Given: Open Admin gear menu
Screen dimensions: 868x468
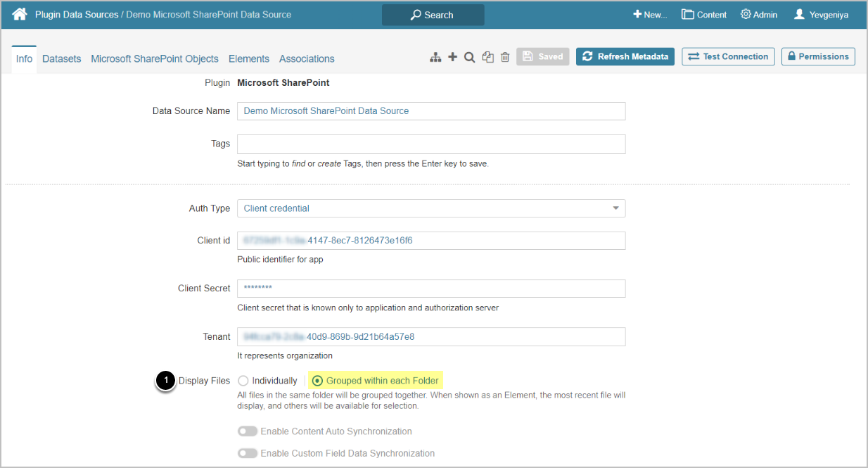Looking at the screenshot, I should [x=759, y=15].
